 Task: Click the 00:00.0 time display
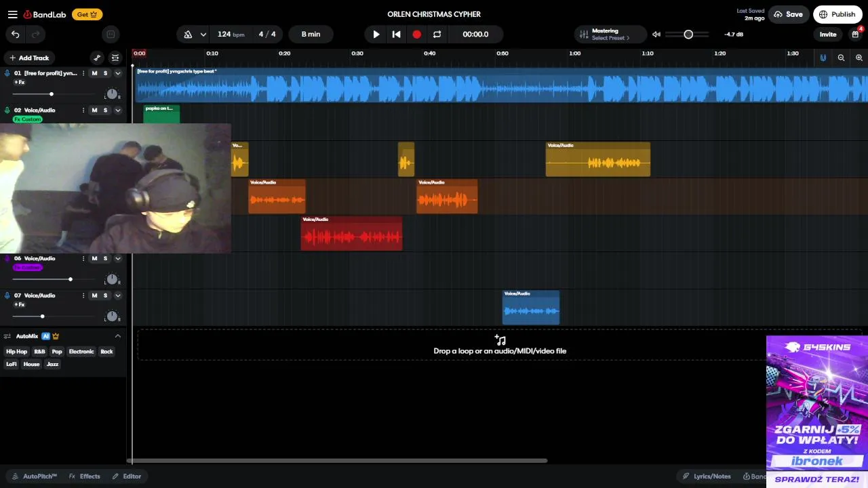pos(475,34)
